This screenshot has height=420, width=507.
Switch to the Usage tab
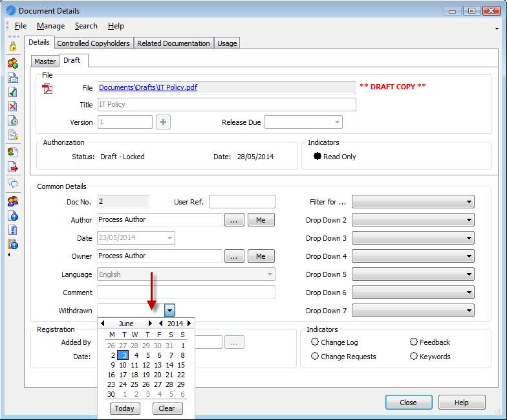pos(227,43)
